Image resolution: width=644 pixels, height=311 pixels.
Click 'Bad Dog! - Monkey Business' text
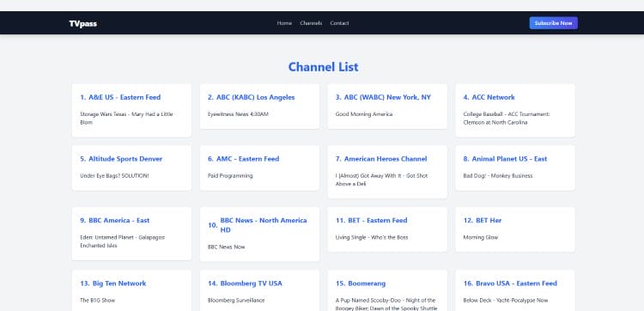498,176
